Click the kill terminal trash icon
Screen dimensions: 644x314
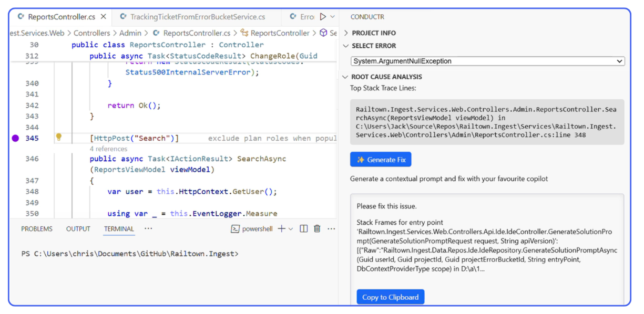pos(317,228)
